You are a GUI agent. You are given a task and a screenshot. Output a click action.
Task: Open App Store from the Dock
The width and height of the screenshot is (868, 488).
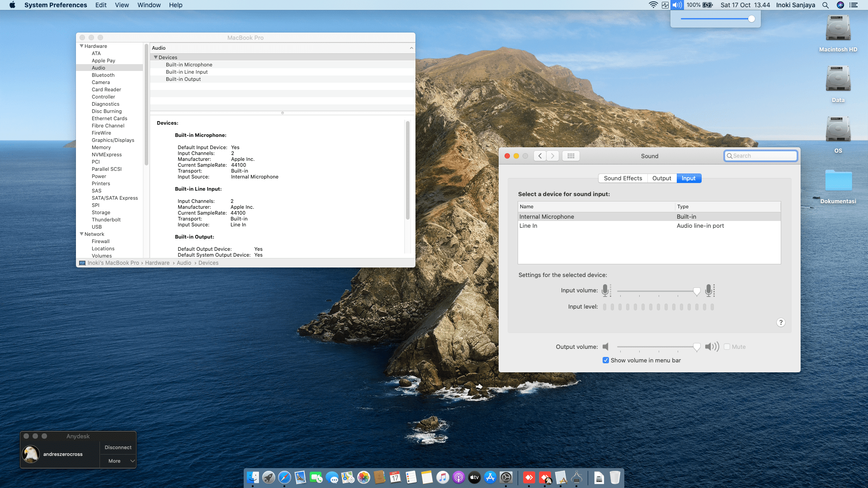490,477
